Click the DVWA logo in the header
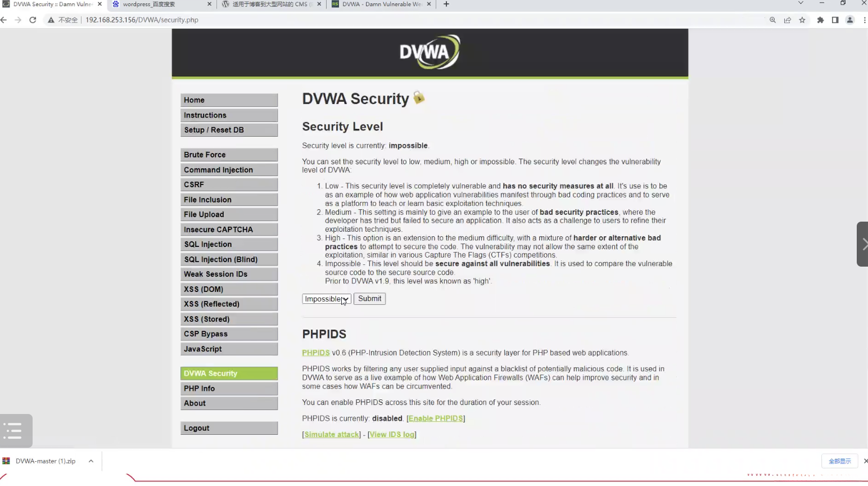The image size is (868, 486). (x=430, y=52)
